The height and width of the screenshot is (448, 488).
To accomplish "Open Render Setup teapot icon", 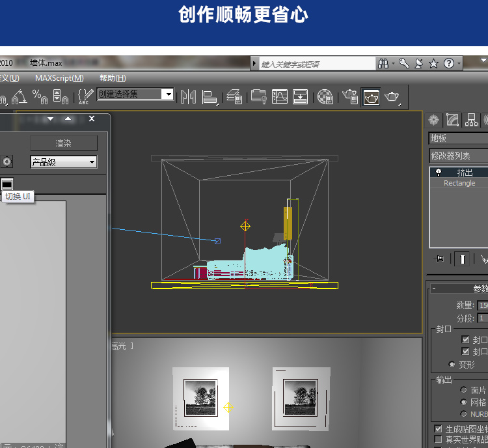I will click(350, 97).
